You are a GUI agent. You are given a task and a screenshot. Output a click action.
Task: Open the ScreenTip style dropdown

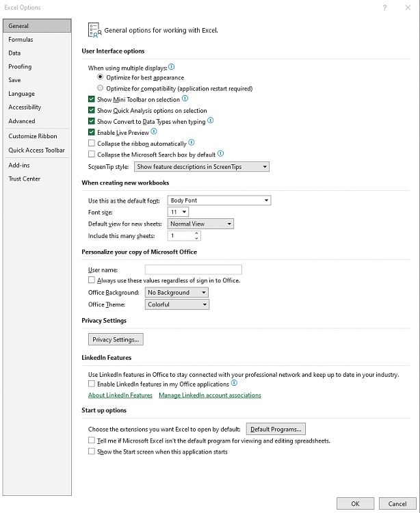pyautogui.click(x=202, y=167)
